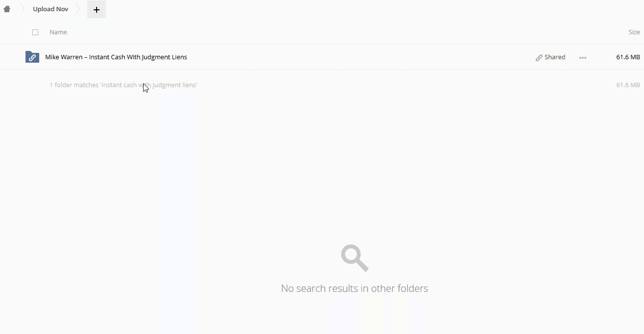This screenshot has width=644, height=334.
Task: Open sharing details via the Shared label
Action: 555,57
